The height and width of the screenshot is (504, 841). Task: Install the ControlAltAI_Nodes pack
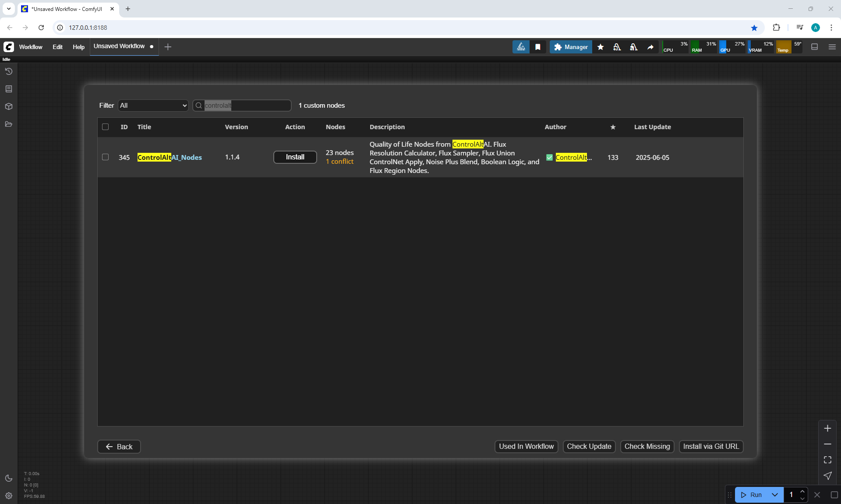pos(295,157)
